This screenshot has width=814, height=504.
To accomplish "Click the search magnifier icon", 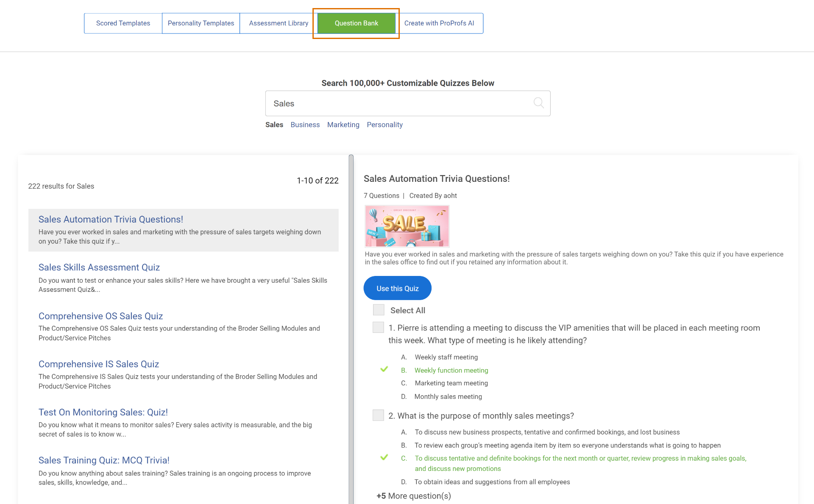I will tap(538, 103).
